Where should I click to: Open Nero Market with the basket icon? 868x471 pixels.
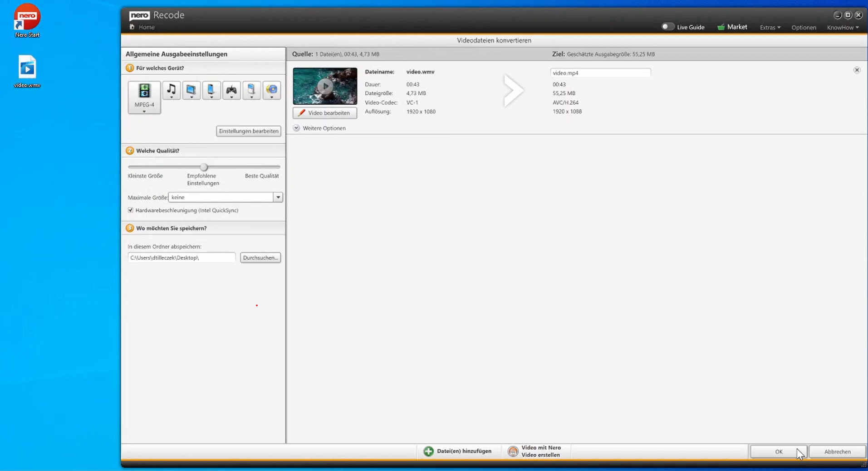721,27
